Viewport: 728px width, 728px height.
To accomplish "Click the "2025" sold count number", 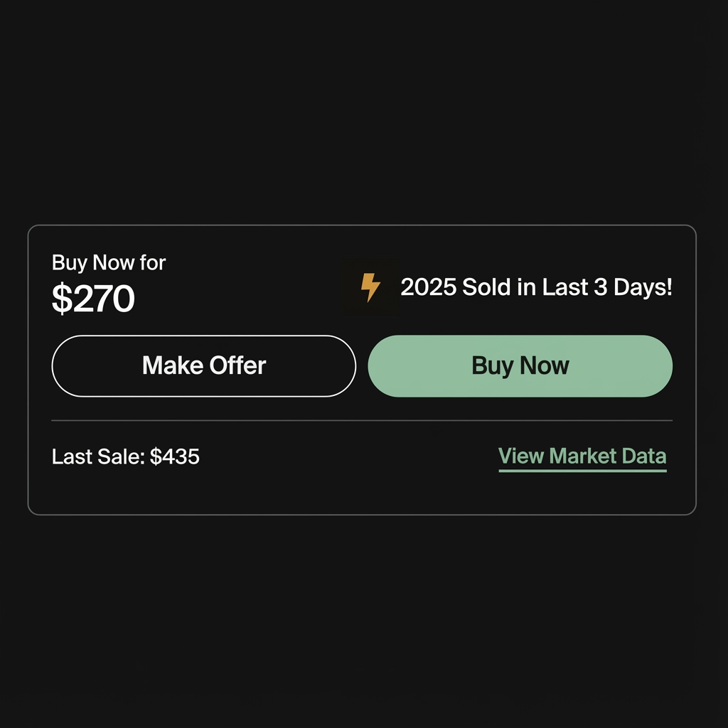I will click(428, 287).
